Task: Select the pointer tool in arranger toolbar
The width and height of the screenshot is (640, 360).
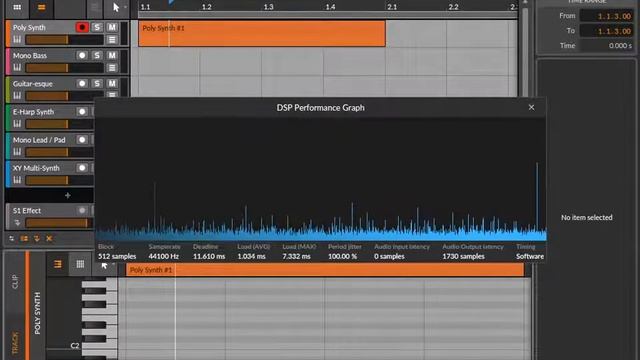Action: click(116, 7)
